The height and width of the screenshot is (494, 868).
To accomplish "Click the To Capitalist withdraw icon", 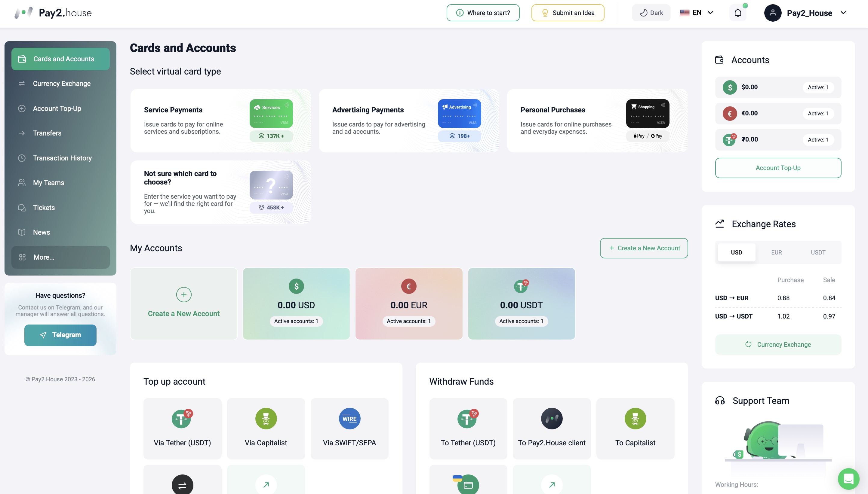I will 635,418.
